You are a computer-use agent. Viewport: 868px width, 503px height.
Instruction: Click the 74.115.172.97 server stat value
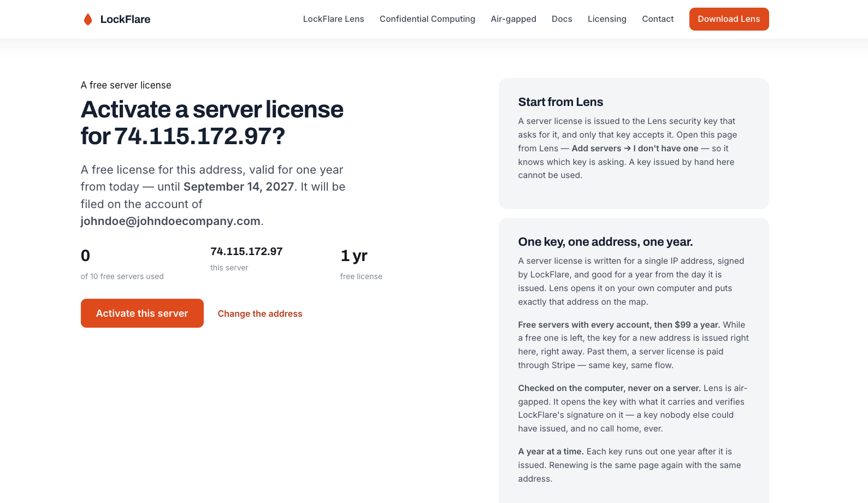coord(246,251)
